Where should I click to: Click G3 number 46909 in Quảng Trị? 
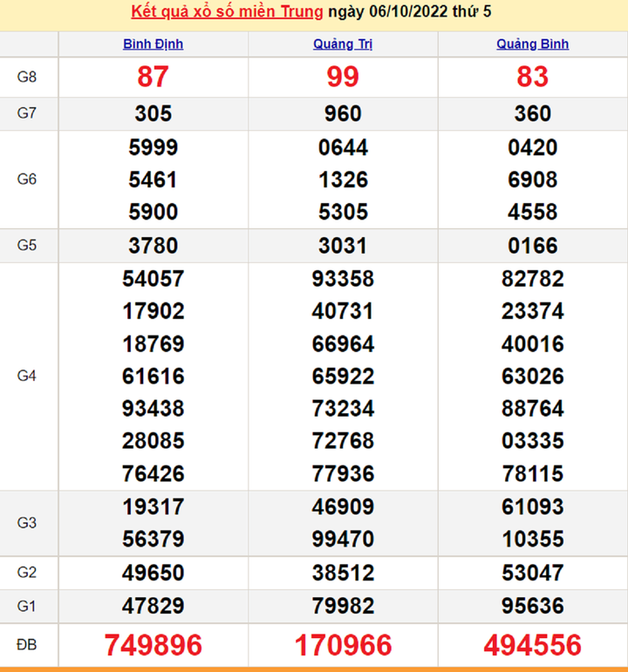343,506
